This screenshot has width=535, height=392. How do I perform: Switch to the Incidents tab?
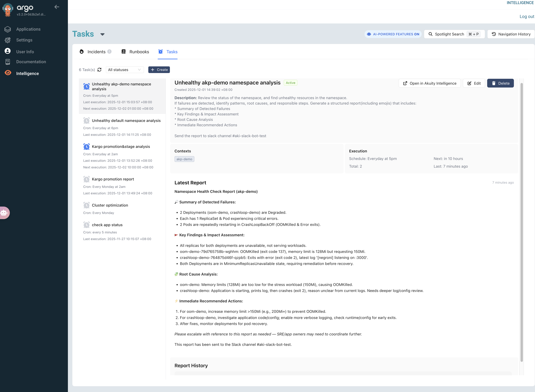pos(96,51)
